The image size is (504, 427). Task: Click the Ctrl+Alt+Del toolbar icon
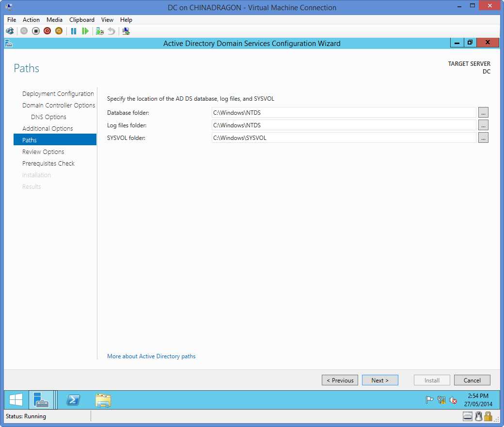coord(10,31)
